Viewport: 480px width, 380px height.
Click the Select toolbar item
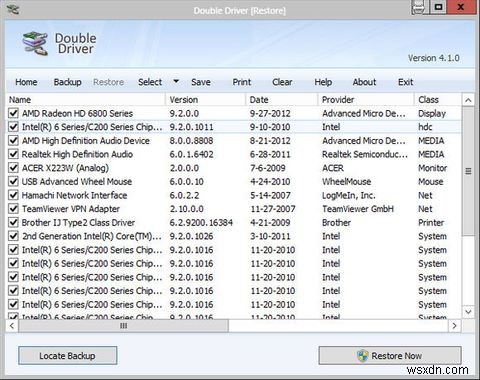[x=150, y=82]
